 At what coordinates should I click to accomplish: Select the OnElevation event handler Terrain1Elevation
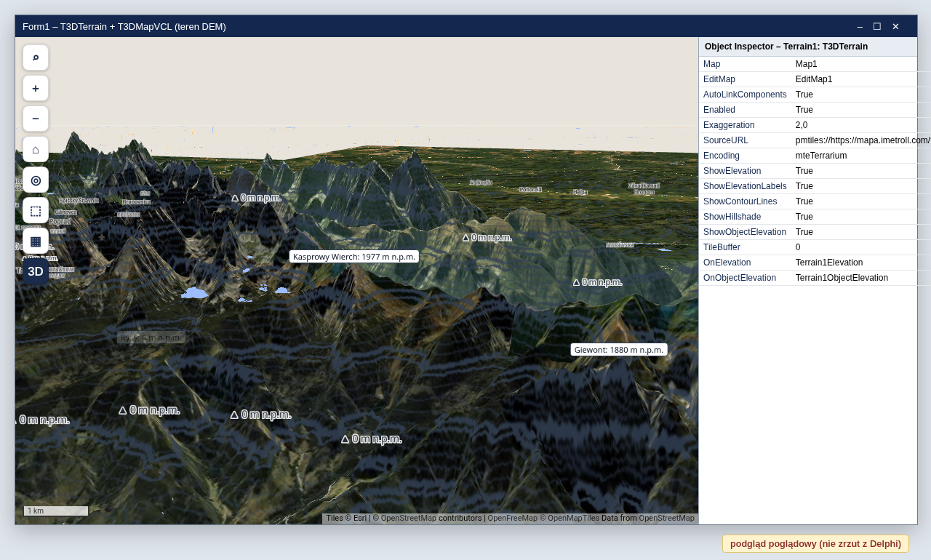pyautogui.click(x=829, y=263)
